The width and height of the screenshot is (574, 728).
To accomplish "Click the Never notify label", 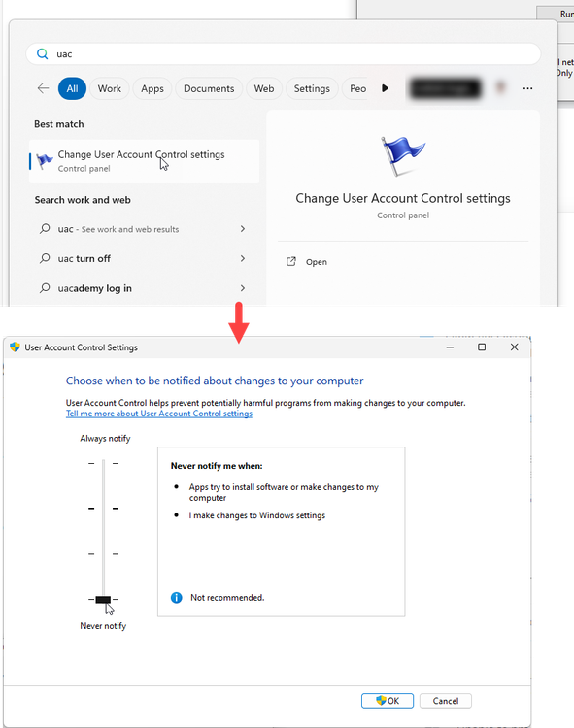I will coord(103,626).
